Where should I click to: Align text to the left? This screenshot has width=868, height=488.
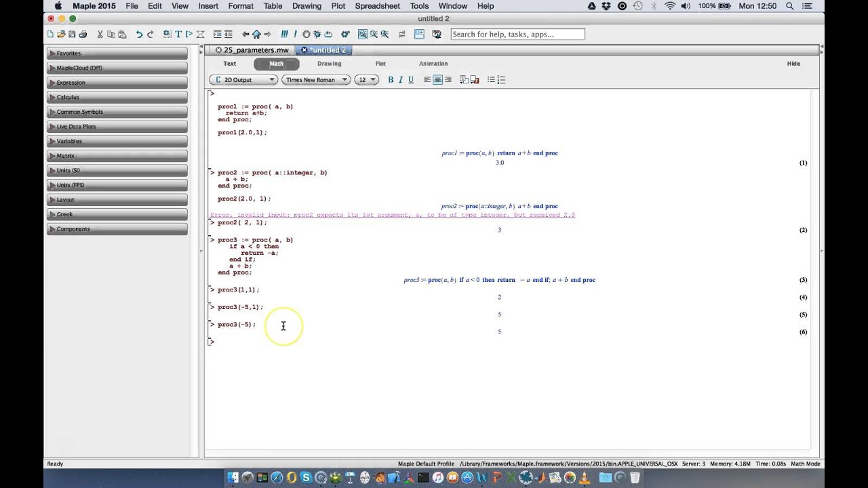point(427,80)
